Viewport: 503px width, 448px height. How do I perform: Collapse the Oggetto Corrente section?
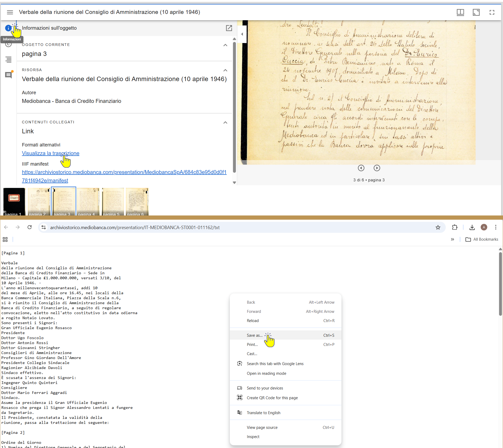pos(225,45)
